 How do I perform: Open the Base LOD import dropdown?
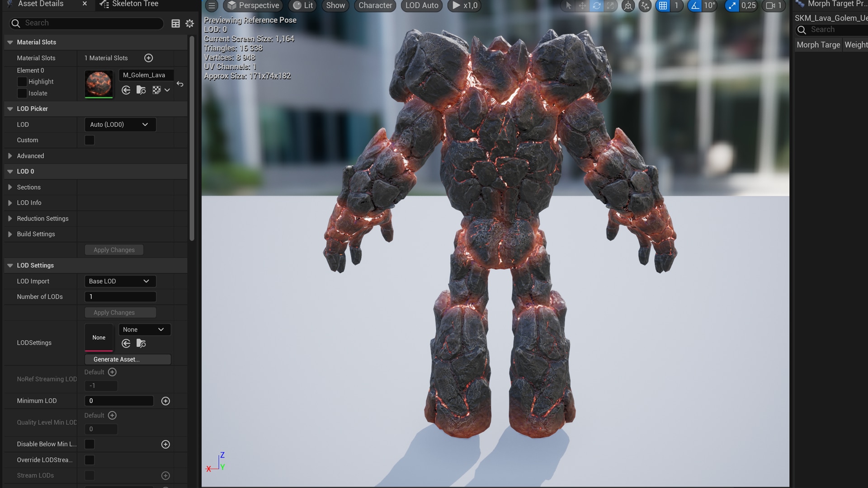pyautogui.click(x=120, y=281)
